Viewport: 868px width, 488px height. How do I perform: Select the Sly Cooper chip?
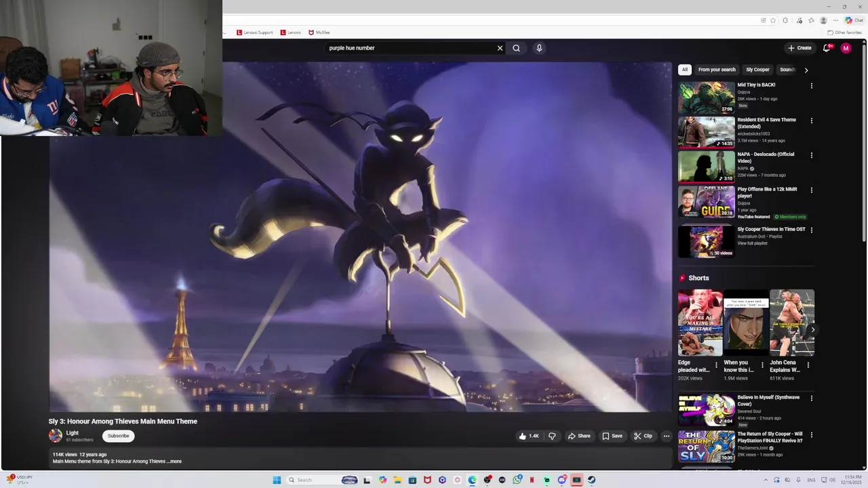(757, 70)
